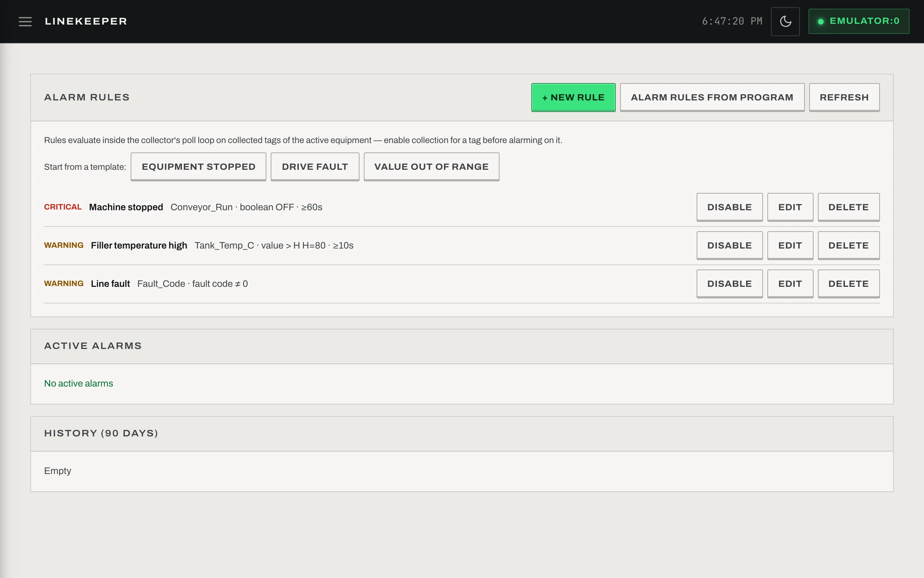Select the Tank_Temp_C value condition text
Screen dimensions: 924x578
(274, 245)
